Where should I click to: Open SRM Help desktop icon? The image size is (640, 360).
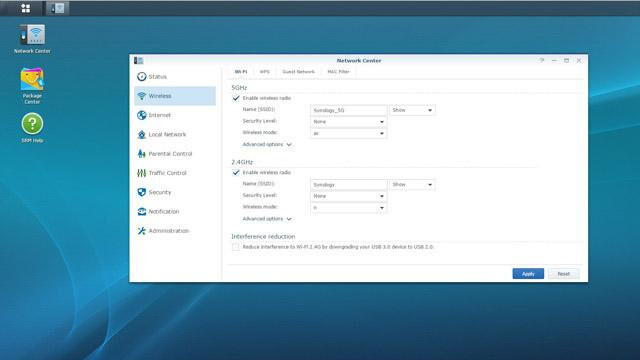pos(32,128)
